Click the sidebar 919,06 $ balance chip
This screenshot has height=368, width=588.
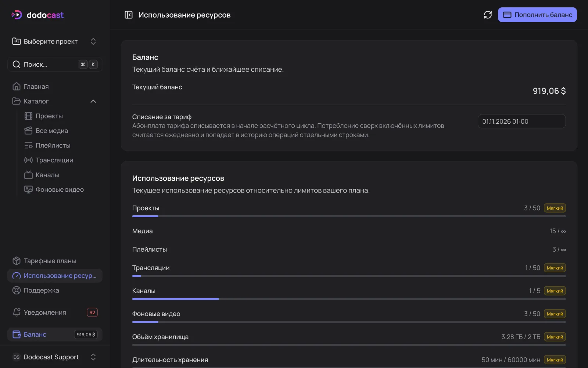pos(86,335)
